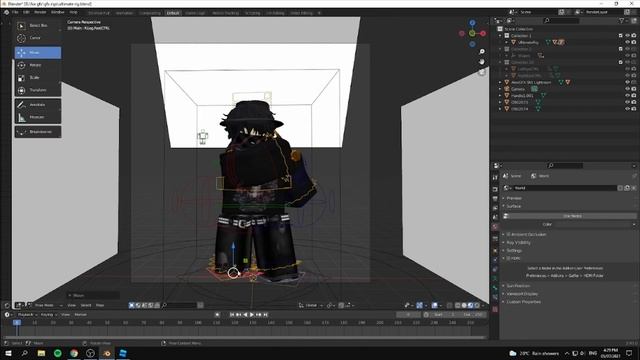Screen dimensions: 640x360
Task: Open the File menu
Action: [15, 13]
